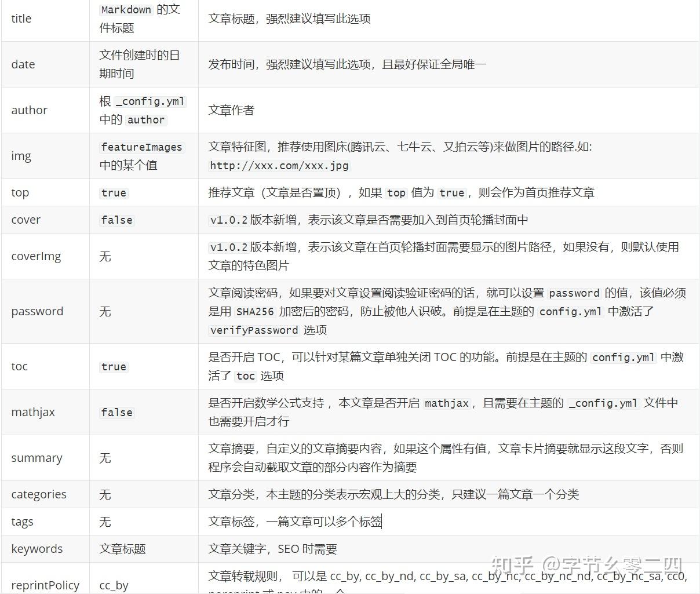Click the "true" value beside top
Viewport: 700px width, 594px height.
coord(114,192)
